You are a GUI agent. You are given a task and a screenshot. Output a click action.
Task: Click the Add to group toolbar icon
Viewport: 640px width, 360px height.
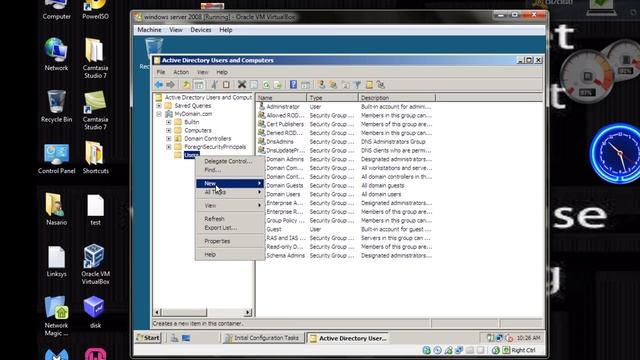tap(381, 84)
